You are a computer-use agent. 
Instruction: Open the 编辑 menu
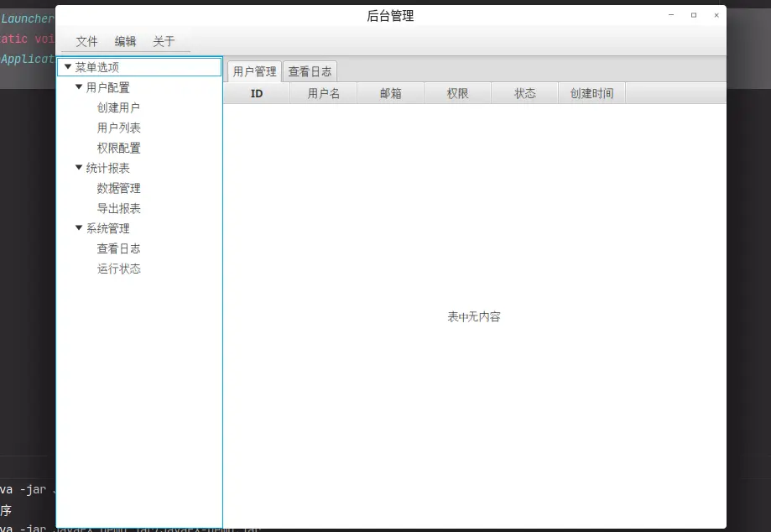tap(125, 41)
